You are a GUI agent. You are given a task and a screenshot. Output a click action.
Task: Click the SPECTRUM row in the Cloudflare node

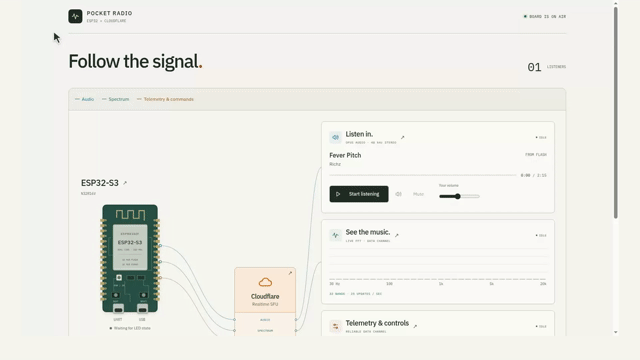pyautogui.click(x=265, y=331)
